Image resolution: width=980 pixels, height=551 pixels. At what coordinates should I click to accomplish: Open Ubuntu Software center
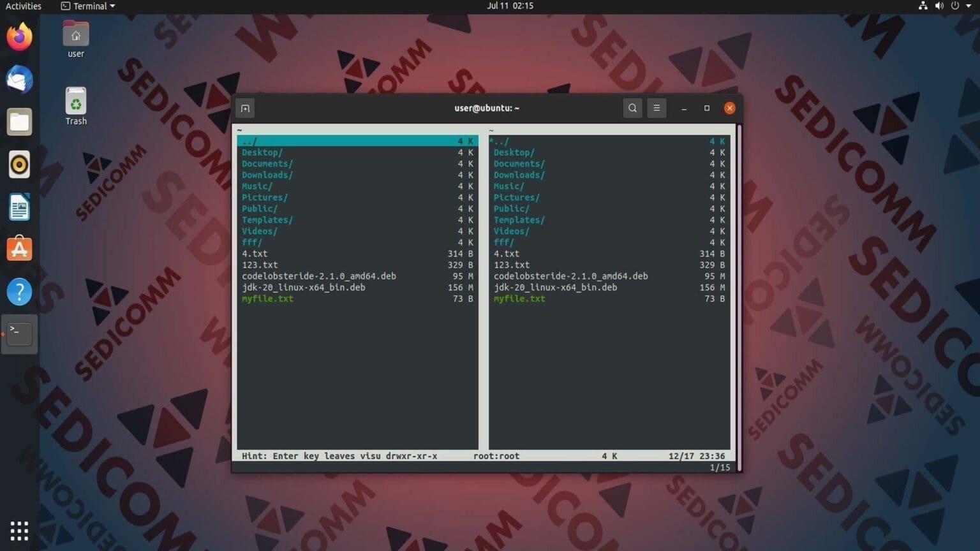coord(19,249)
